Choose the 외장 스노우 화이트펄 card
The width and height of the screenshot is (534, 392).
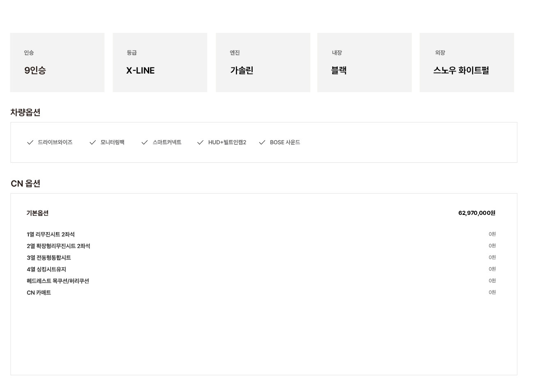[x=467, y=62]
